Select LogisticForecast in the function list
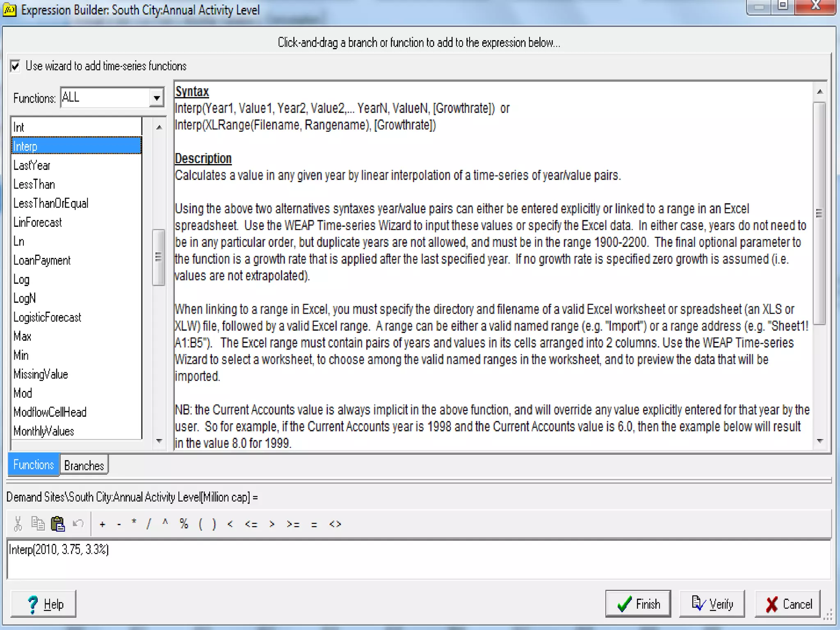The width and height of the screenshot is (840, 630). 47,317
